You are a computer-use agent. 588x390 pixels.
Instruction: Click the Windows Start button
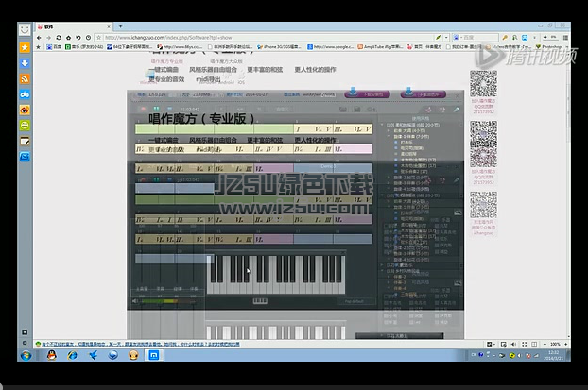[26, 354]
